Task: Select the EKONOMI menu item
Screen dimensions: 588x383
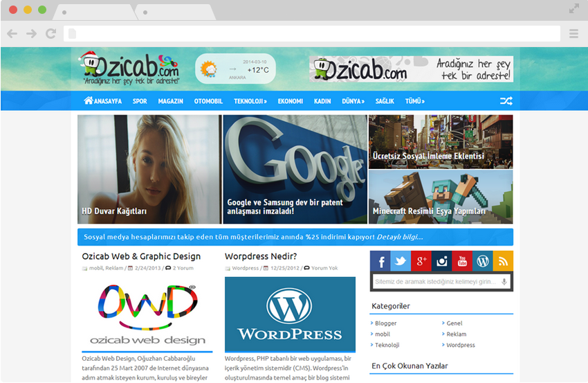Action: pos(291,101)
